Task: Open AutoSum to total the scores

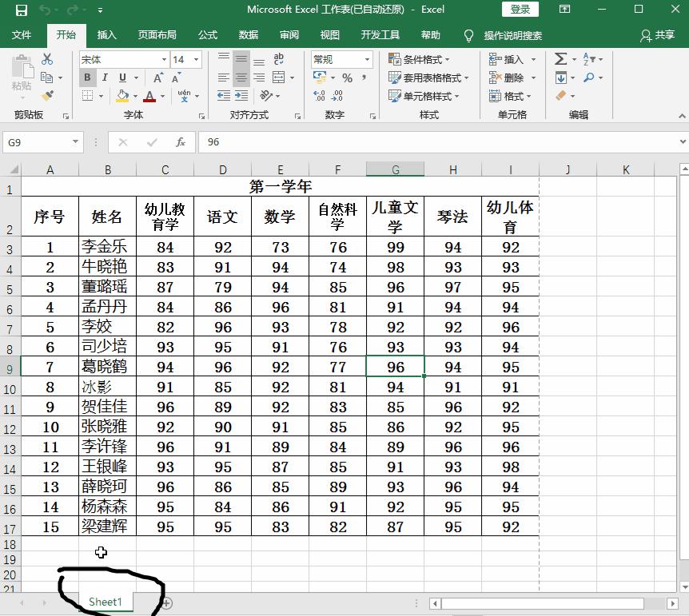Action: point(560,58)
